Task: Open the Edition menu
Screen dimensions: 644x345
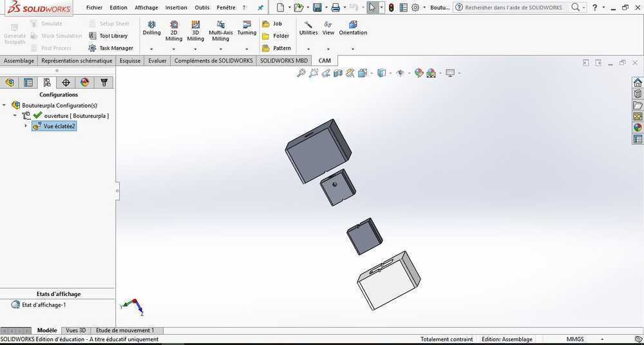Action: tap(118, 7)
